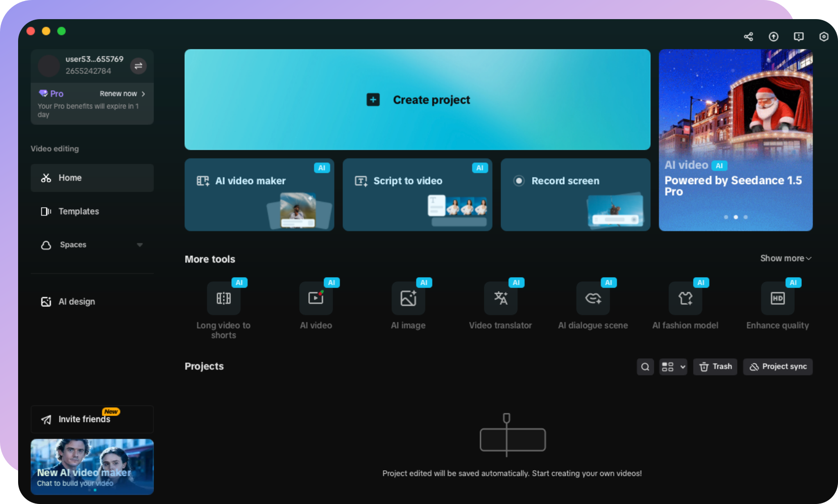Open the AI video maker tool
Viewport: 838px width, 504px height.
259,195
